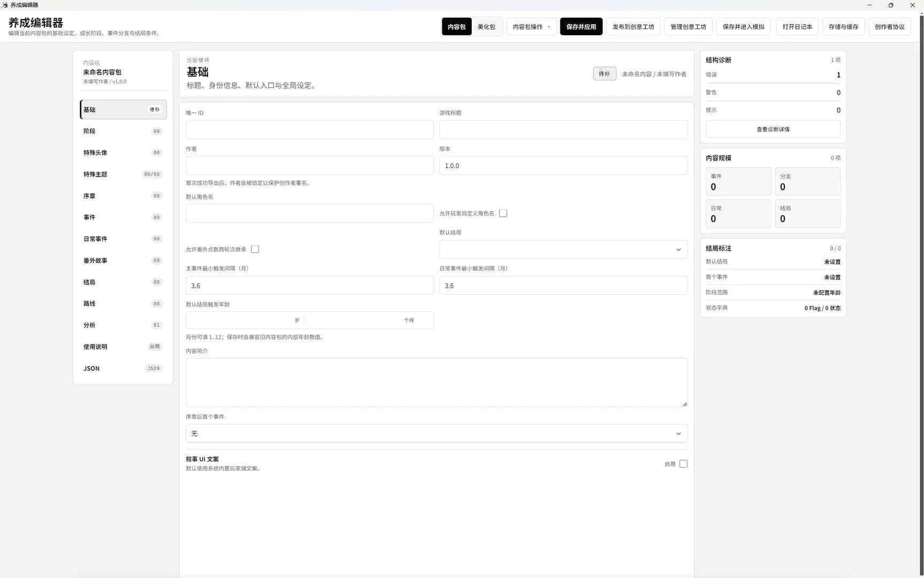924x578 pixels.
Task: Select the JSON sidebar item
Action: pos(123,368)
